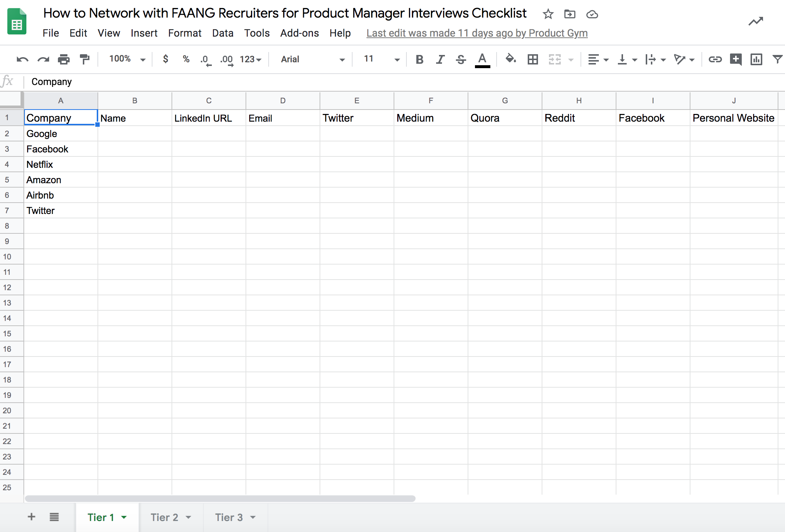Click the Redo arrow icon
785x532 pixels.
point(43,59)
